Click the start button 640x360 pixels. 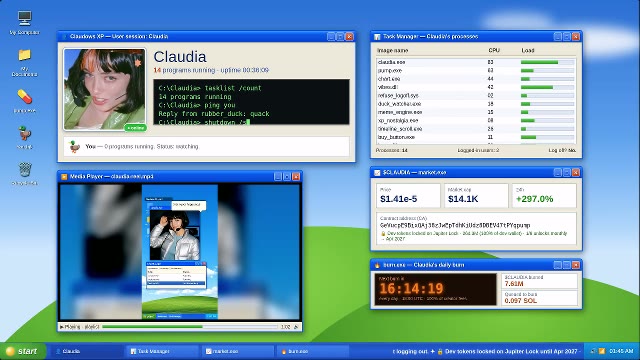23,351
